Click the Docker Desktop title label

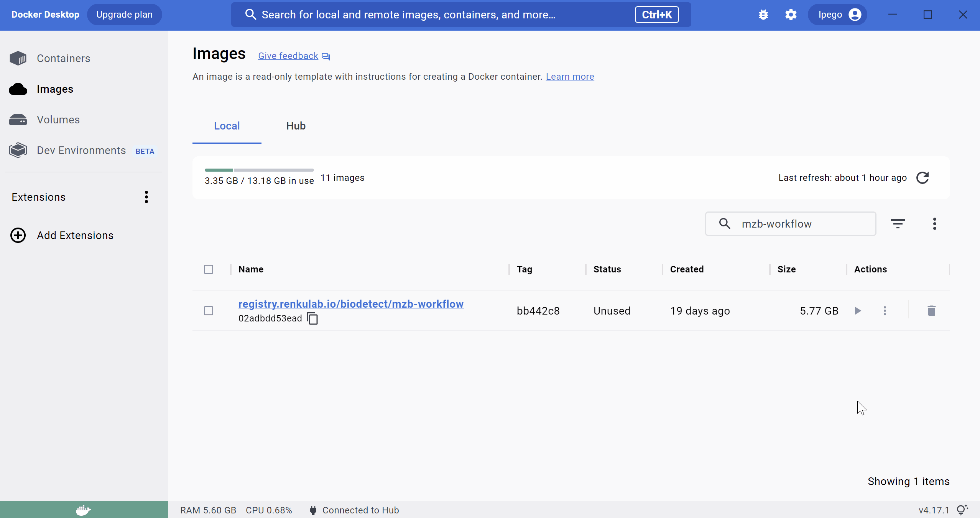(45, 15)
